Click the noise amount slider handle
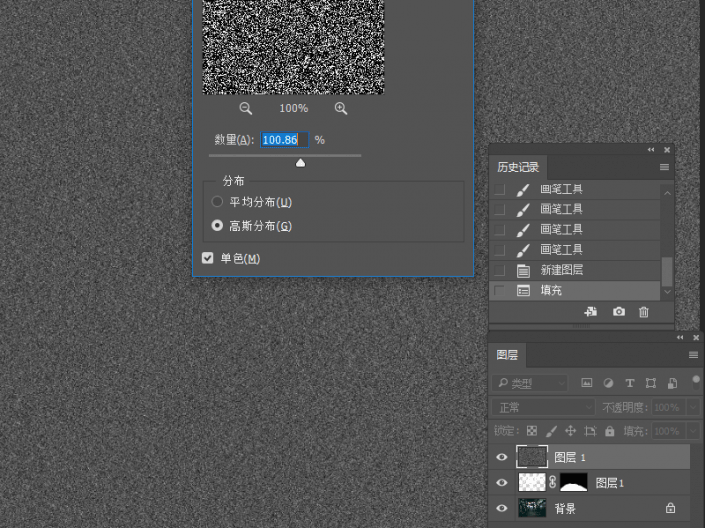This screenshot has width=705, height=528. [300, 163]
